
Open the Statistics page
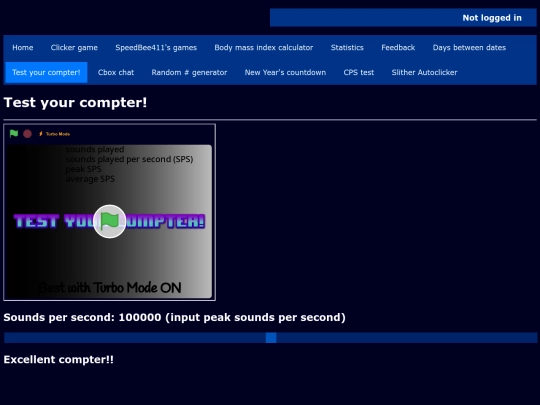[x=347, y=48]
